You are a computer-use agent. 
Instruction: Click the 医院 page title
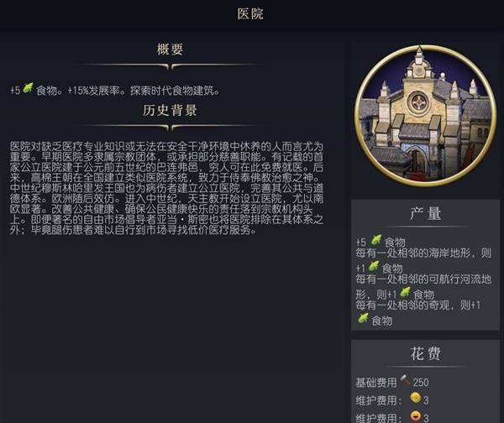coord(250,13)
